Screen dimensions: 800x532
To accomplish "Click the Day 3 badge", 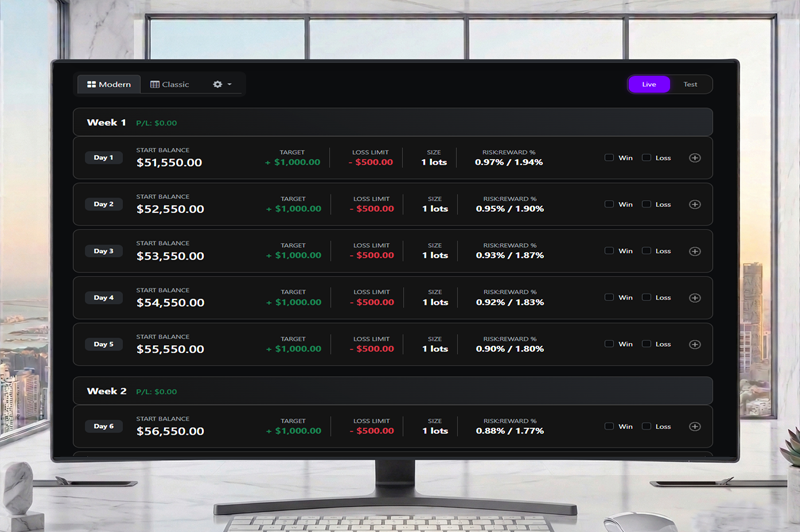I will pyautogui.click(x=104, y=251).
